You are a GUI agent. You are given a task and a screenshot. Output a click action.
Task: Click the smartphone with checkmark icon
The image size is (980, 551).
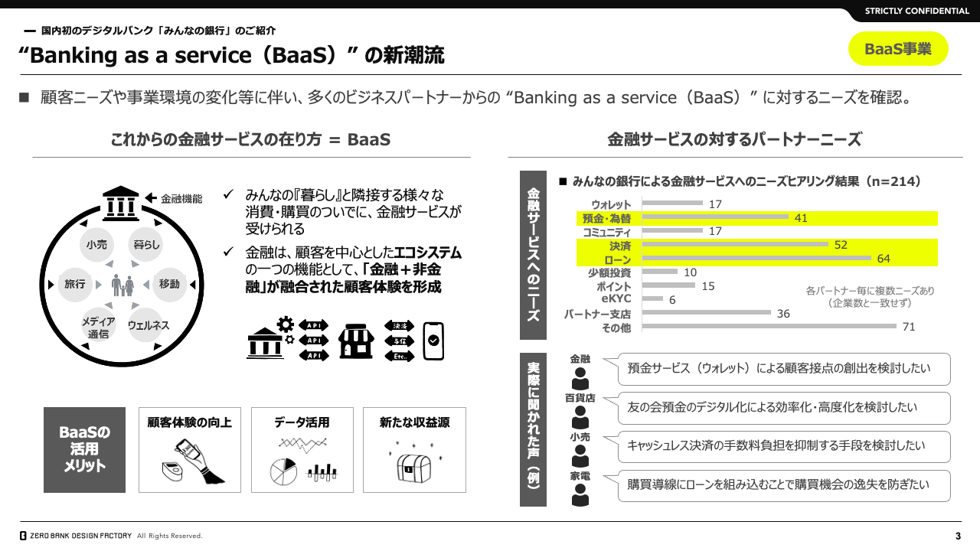pos(433,341)
